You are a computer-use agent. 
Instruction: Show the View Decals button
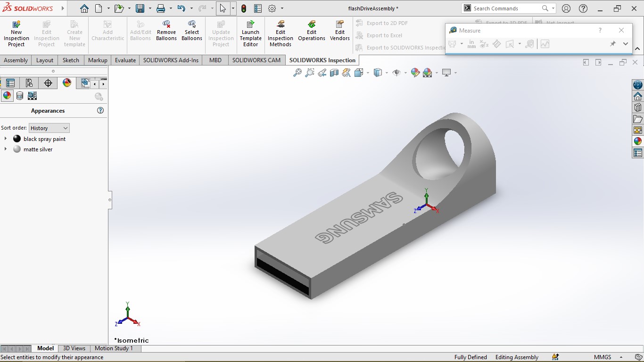click(20, 96)
